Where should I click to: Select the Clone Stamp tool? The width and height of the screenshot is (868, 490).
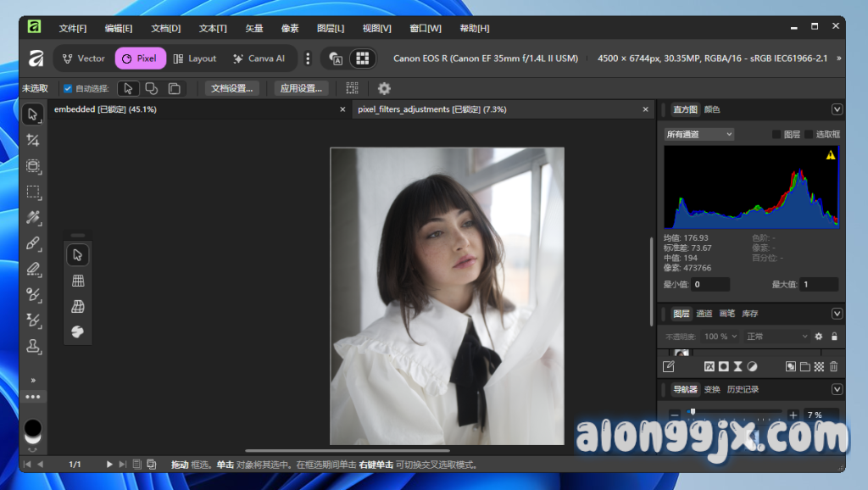33,346
